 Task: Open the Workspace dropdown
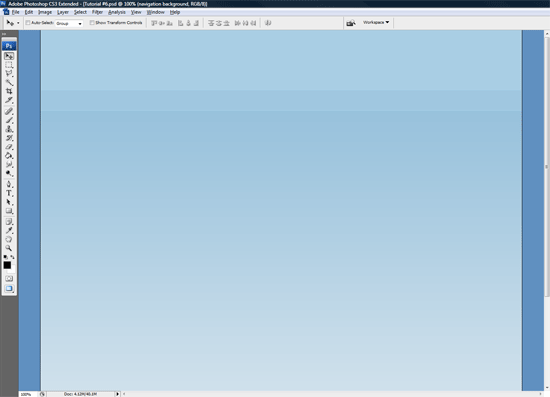(x=376, y=22)
